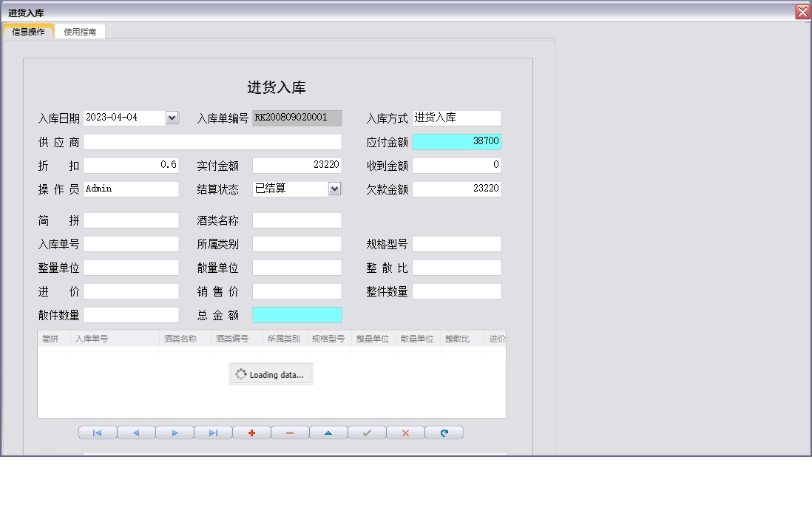The height and width of the screenshot is (508, 812).
Task: Click the 折扣 value field
Action: click(x=131, y=165)
